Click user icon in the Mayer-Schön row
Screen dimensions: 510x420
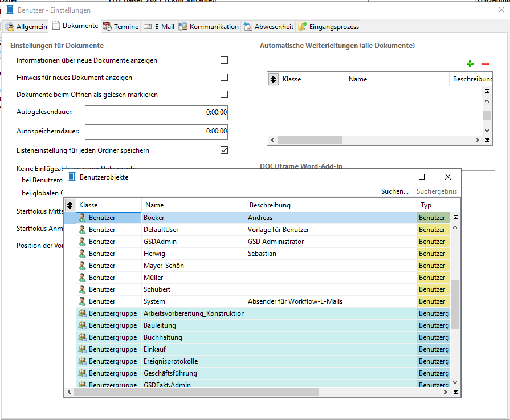83,266
